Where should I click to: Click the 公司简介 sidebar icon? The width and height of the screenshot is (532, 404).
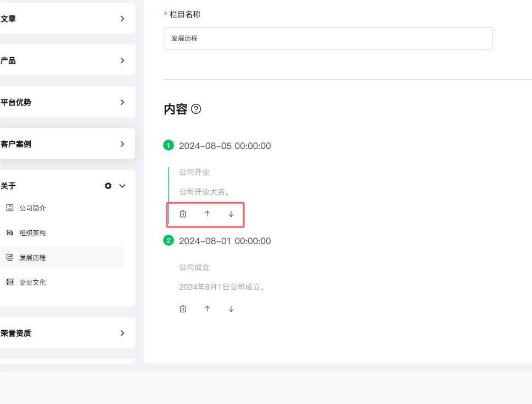click(10, 208)
